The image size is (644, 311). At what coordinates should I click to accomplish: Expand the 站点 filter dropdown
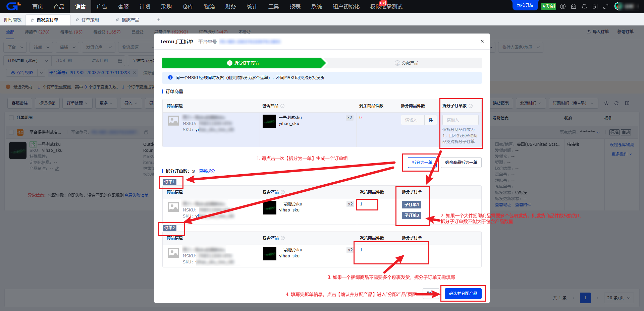pyautogui.click(x=41, y=47)
